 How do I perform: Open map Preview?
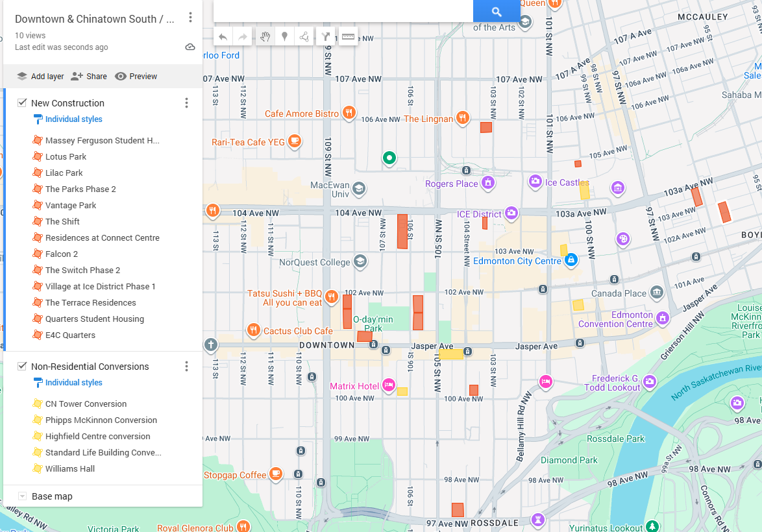coord(136,77)
